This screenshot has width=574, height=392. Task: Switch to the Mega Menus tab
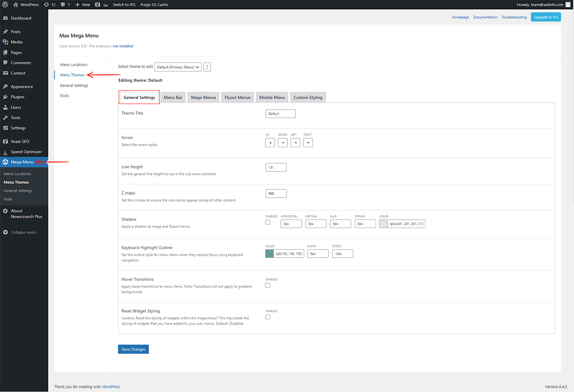[x=203, y=98]
